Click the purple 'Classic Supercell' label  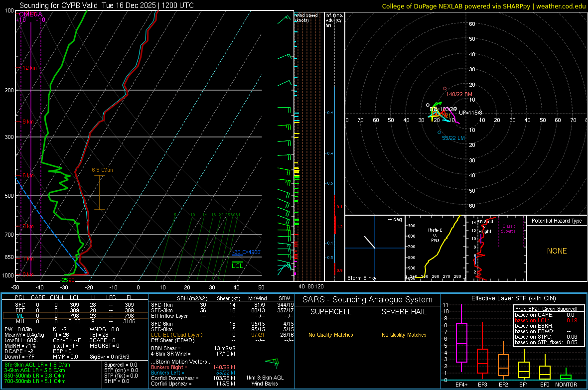509,229
